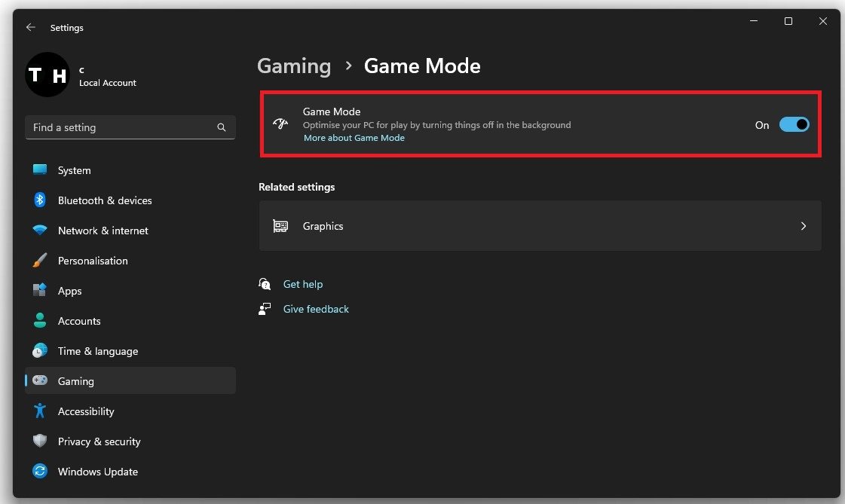Click the Bluetooth & devices icon

click(40, 200)
